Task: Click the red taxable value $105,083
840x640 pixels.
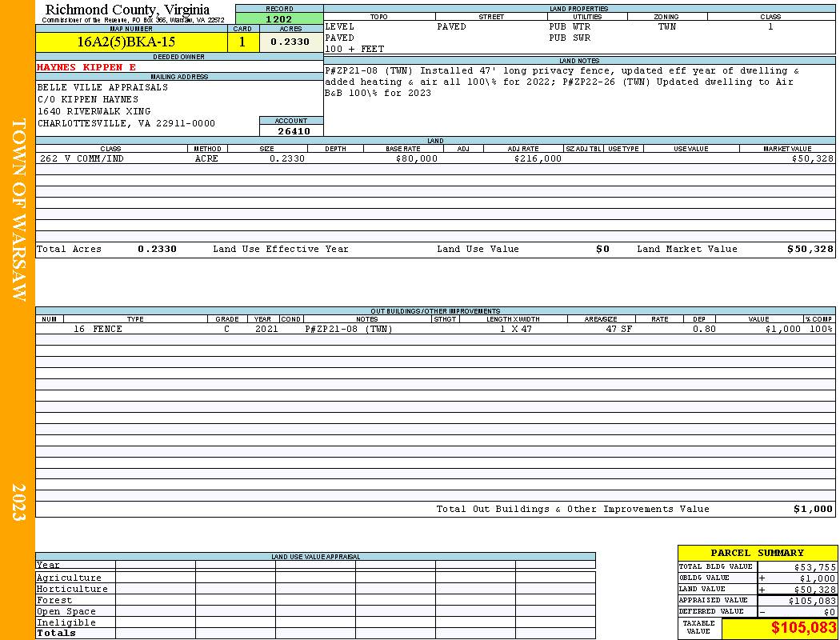Action: [x=803, y=628]
